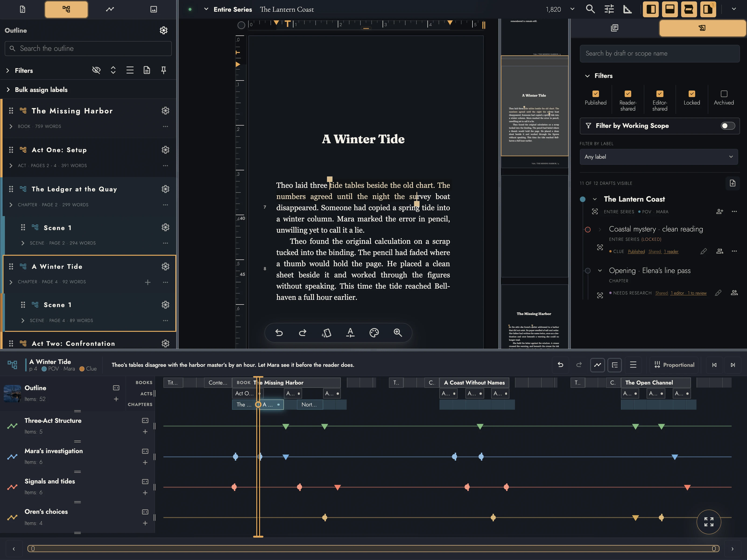747x560 pixels.
Task: Click undo in the editor floating toolbar
Action: (279, 333)
